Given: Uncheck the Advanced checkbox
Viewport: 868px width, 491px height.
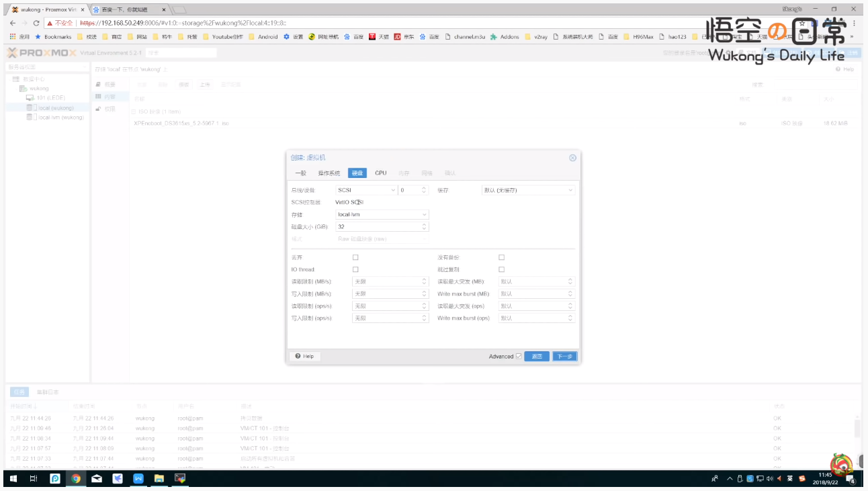Looking at the screenshot, I should 519,357.
